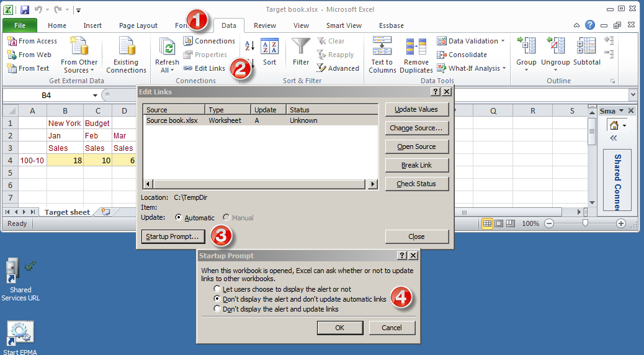Screen dimensions: 644x355
Task: Cancel the Startup Prompt dialog
Action: pos(392,328)
